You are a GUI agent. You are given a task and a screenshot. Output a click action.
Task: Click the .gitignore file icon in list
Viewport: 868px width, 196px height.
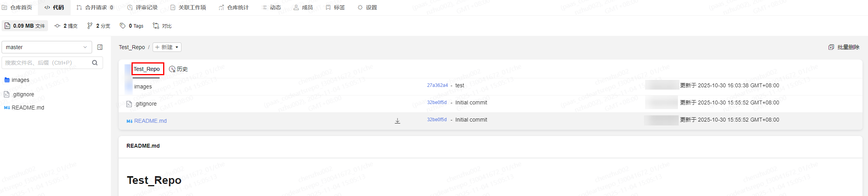[129, 104]
